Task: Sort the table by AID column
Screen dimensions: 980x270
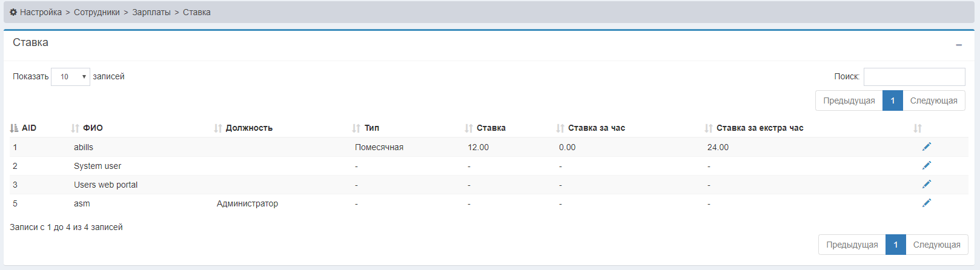Action: pos(28,128)
